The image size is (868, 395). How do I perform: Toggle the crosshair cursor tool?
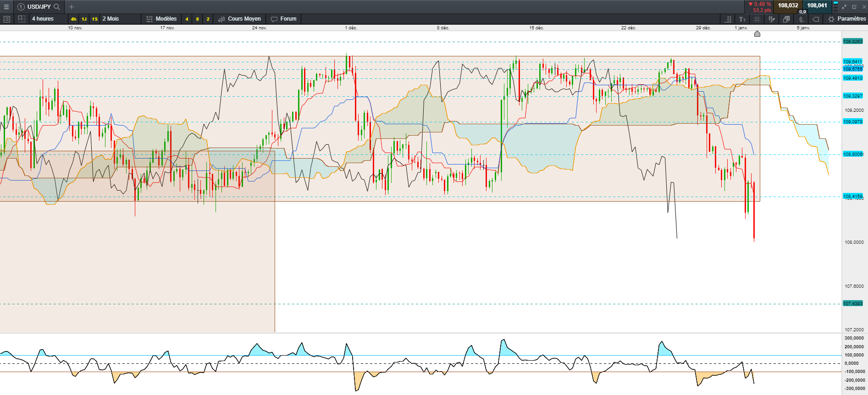[x=757, y=19]
